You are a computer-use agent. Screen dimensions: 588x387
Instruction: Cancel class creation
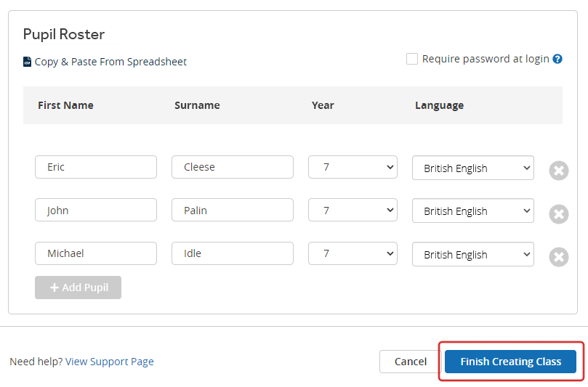(410, 362)
